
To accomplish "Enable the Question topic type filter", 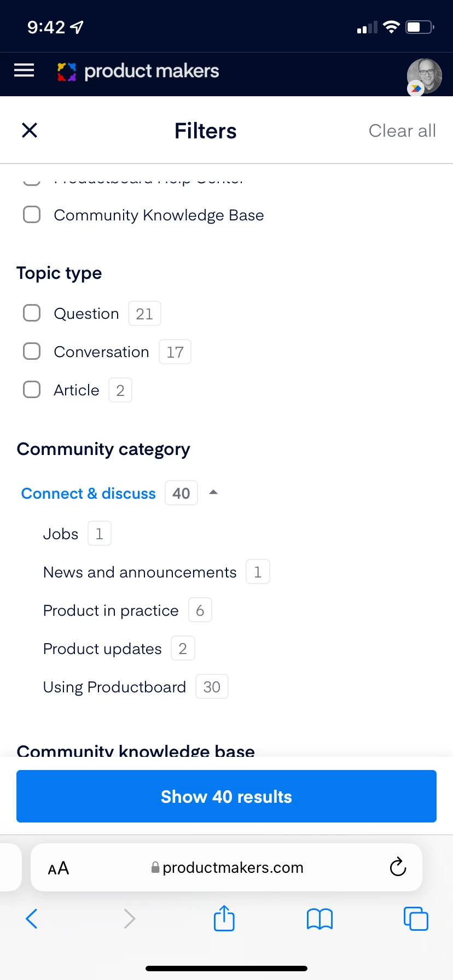I will tap(32, 313).
